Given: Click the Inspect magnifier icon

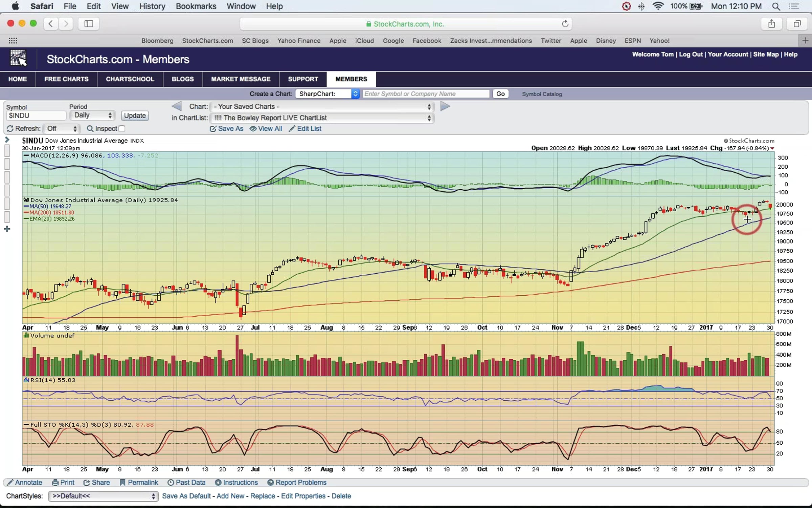Looking at the screenshot, I should [90, 129].
